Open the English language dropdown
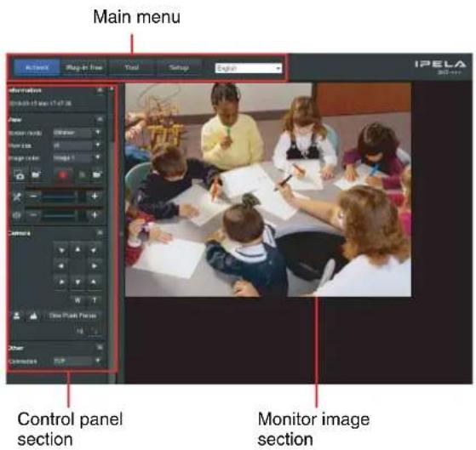Screen dimensions: 476x450 pos(249,68)
